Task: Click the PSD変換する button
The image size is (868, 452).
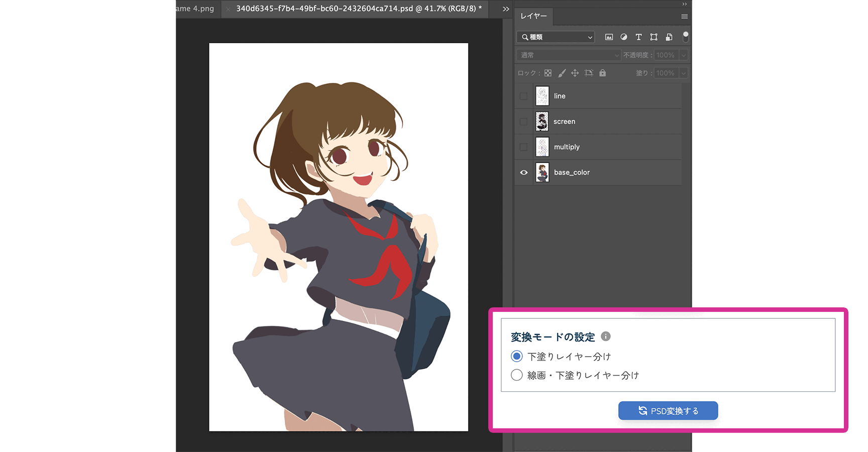Action: point(668,411)
